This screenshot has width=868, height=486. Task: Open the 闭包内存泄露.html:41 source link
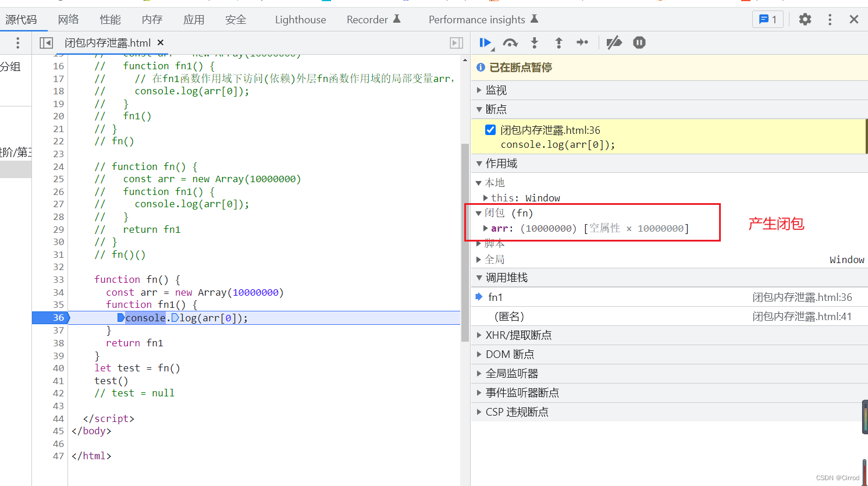(802, 316)
